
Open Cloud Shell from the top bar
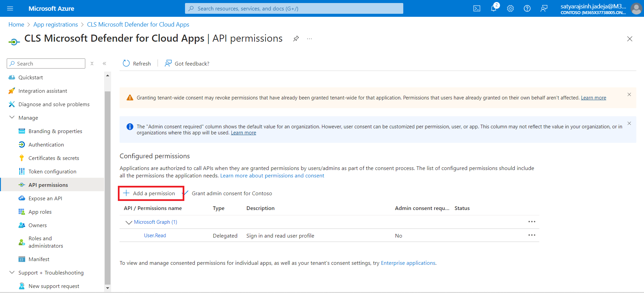[477, 8]
